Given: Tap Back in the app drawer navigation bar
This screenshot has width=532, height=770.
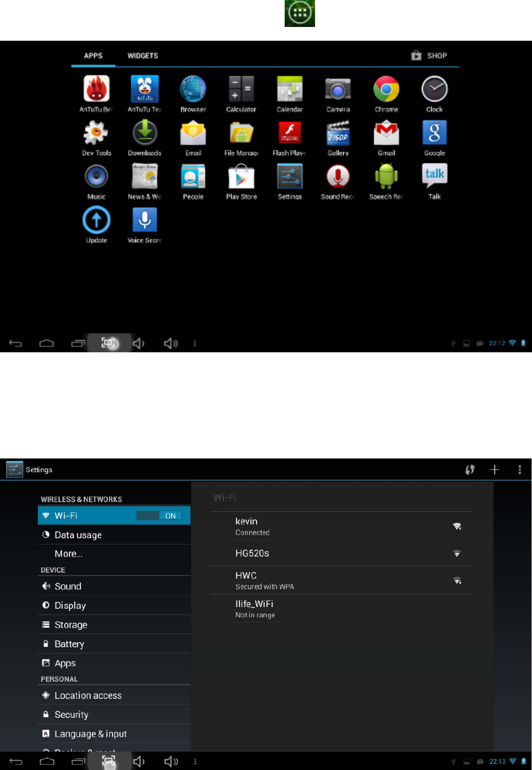Looking at the screenshot, I should [15, 343].
